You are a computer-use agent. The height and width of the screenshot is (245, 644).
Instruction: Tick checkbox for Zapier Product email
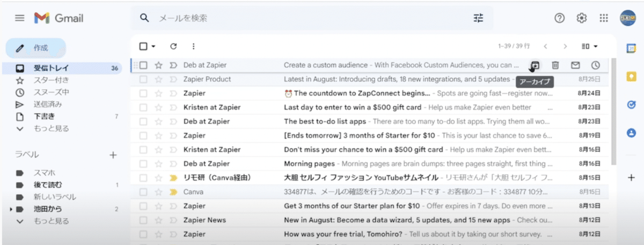143,79
